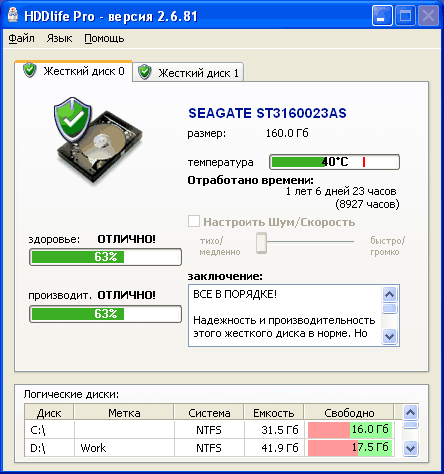Click up arrow of logical disks list scrollbar
Screen dimensions: 444x474
pos(410,413)
